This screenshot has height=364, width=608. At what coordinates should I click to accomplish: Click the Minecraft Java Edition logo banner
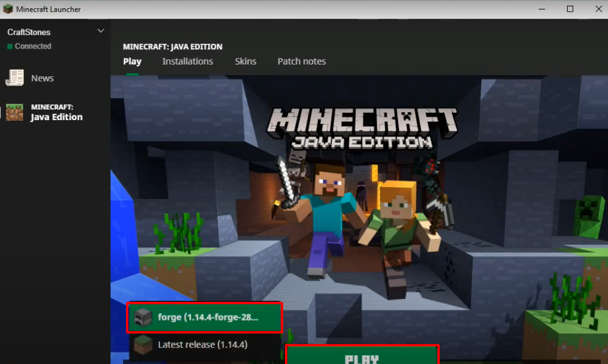pos(362,128)
